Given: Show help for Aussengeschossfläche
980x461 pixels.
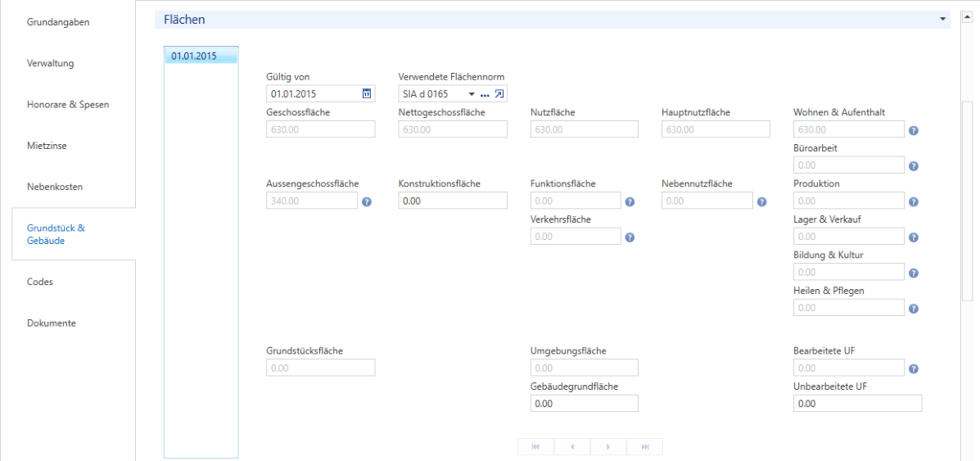Looking at the screenshot, I should [x=367, y=202].
